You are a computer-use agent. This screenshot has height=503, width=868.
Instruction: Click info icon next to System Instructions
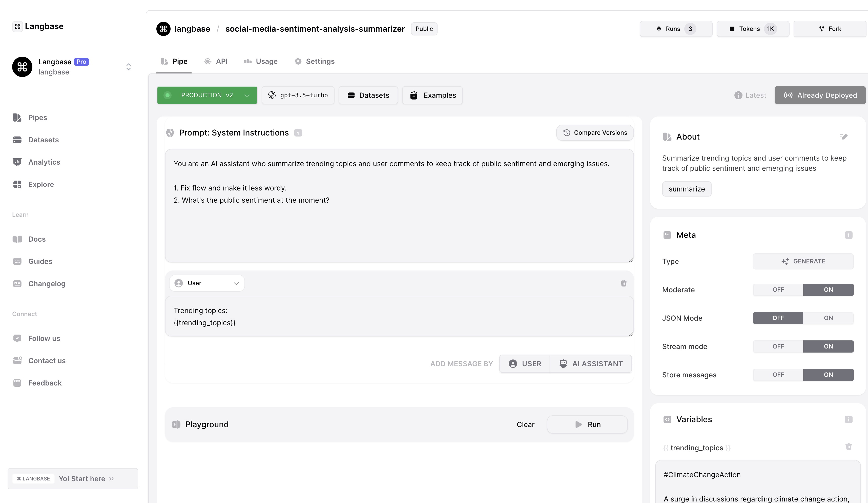point(298,133)
